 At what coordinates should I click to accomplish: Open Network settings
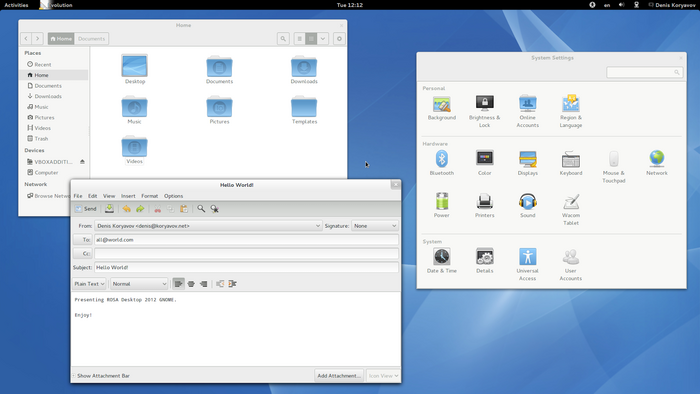coord(657,163)
